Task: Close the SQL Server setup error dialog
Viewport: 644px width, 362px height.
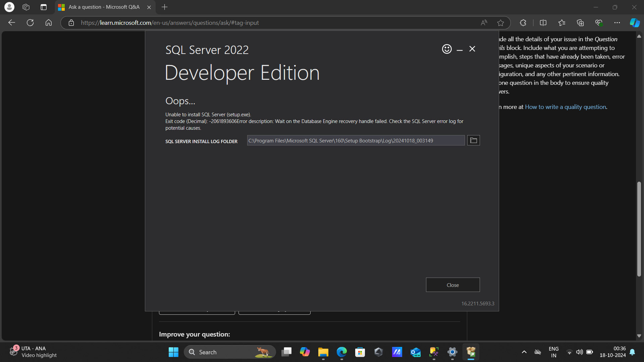Action: (452, 285)
